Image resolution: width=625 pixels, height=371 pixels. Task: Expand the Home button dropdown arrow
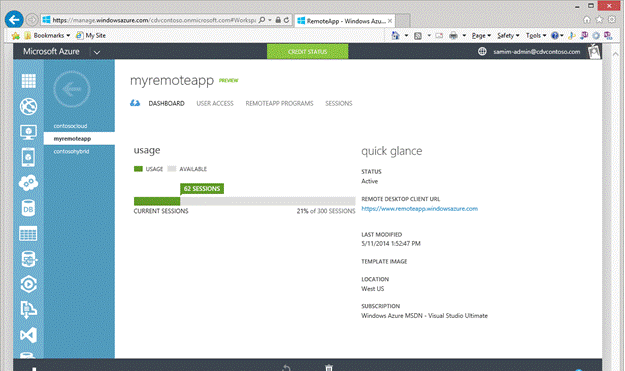pyautogui.click(x=407, y=35)
